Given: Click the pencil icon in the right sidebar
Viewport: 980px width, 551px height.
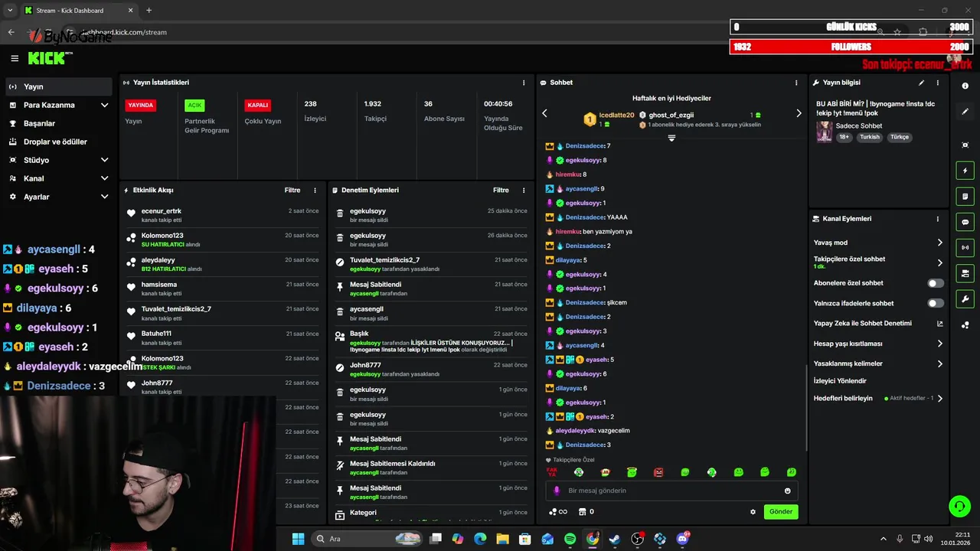Looking at the screenshot, I should click(965, 112).
